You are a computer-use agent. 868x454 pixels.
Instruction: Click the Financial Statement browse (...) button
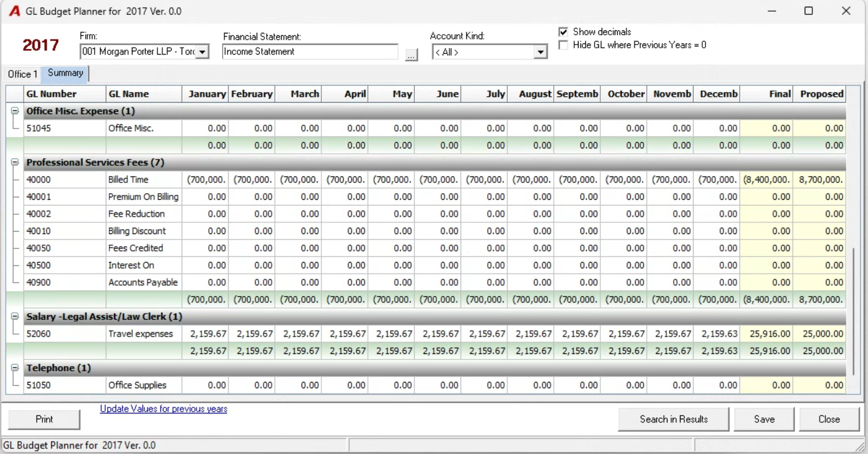click(x=411, y=55)
